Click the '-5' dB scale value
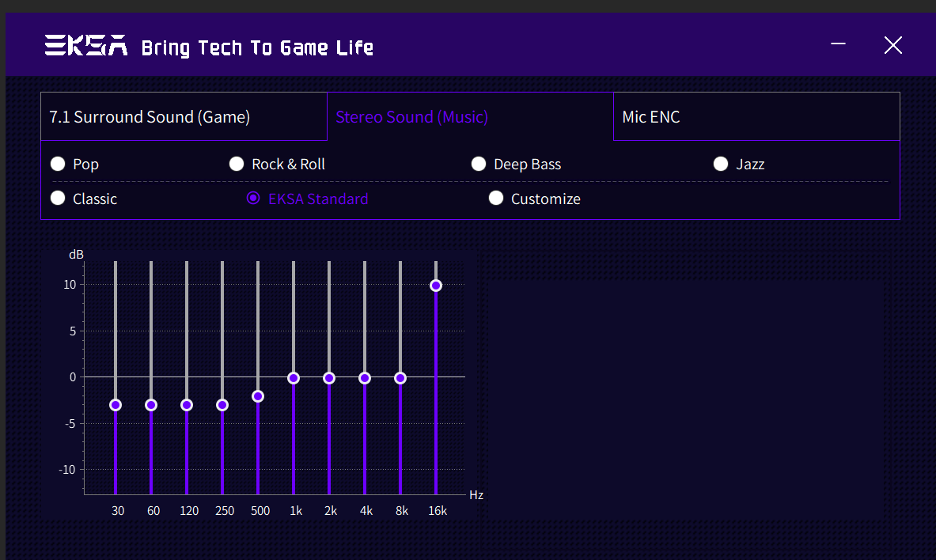The image size is (936, 560). coord(70,424)
